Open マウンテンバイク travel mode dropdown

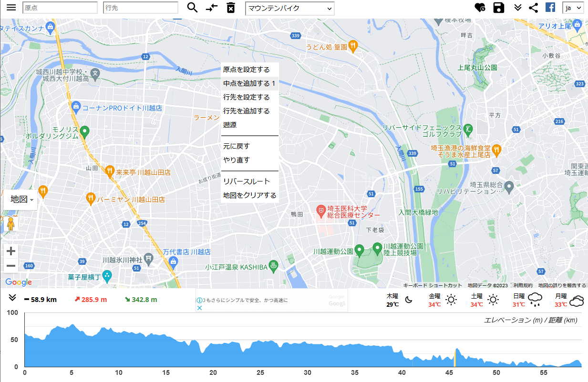(289, 8)
